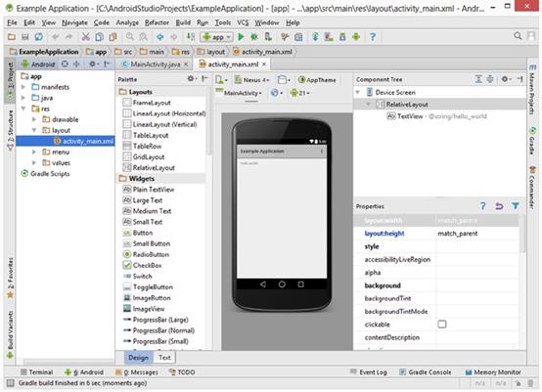Click the Make Project build icon
Screen dimensions: 542x392
[x=191, y=36]
